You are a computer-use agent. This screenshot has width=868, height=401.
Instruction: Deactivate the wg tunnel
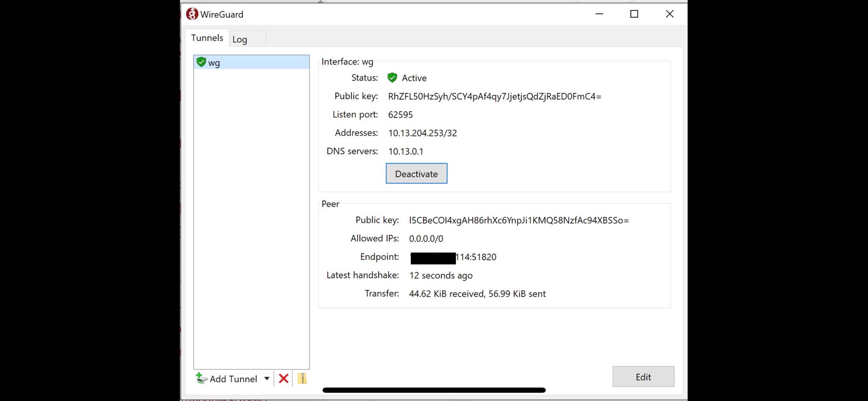[416, 173]
